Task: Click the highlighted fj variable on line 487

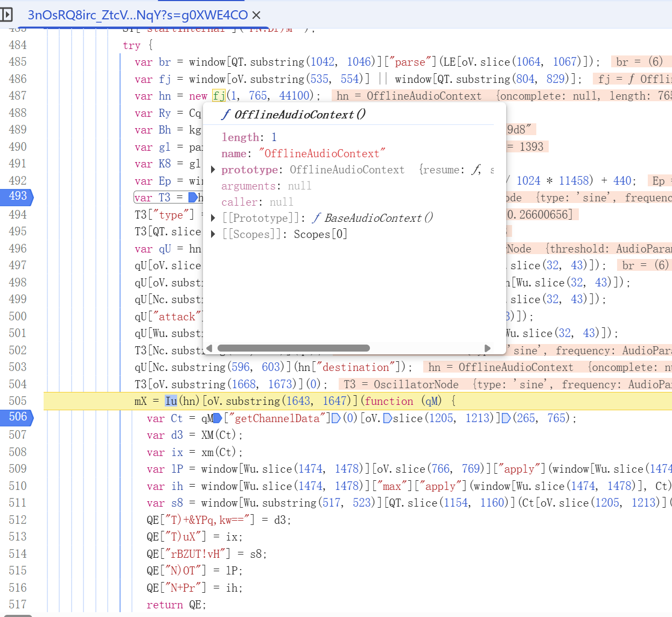Action: tap(219, 96)
